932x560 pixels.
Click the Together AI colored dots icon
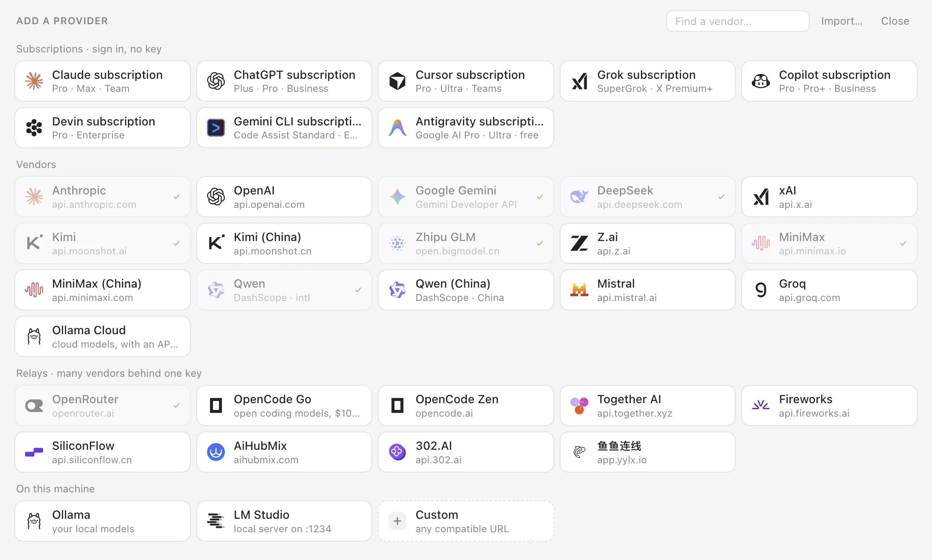tap(579, 405)
